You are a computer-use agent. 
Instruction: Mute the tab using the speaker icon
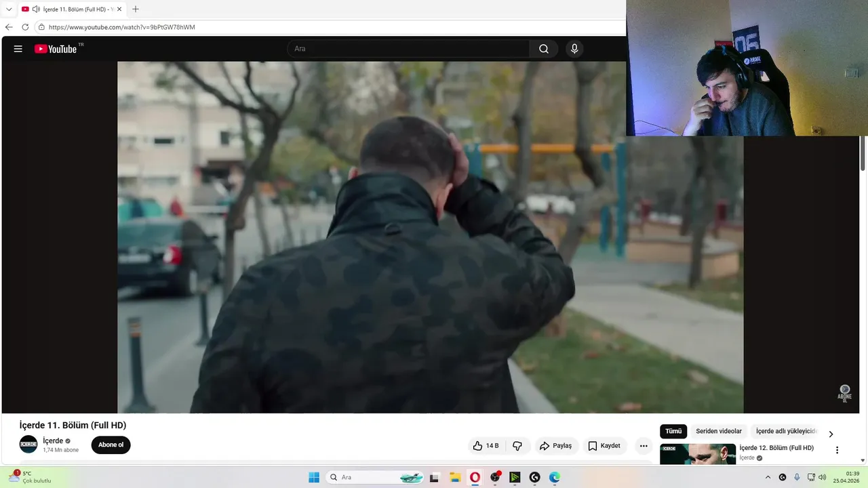[35, 9]
